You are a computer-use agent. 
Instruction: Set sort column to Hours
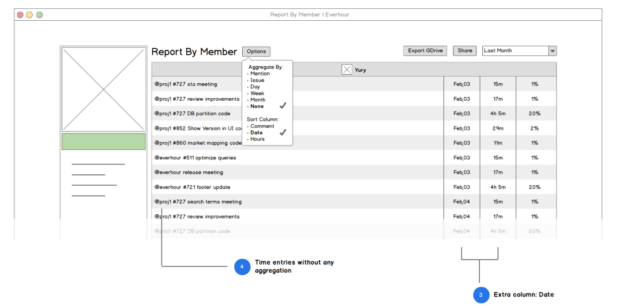pyautogui.click(x=257, y=139)
